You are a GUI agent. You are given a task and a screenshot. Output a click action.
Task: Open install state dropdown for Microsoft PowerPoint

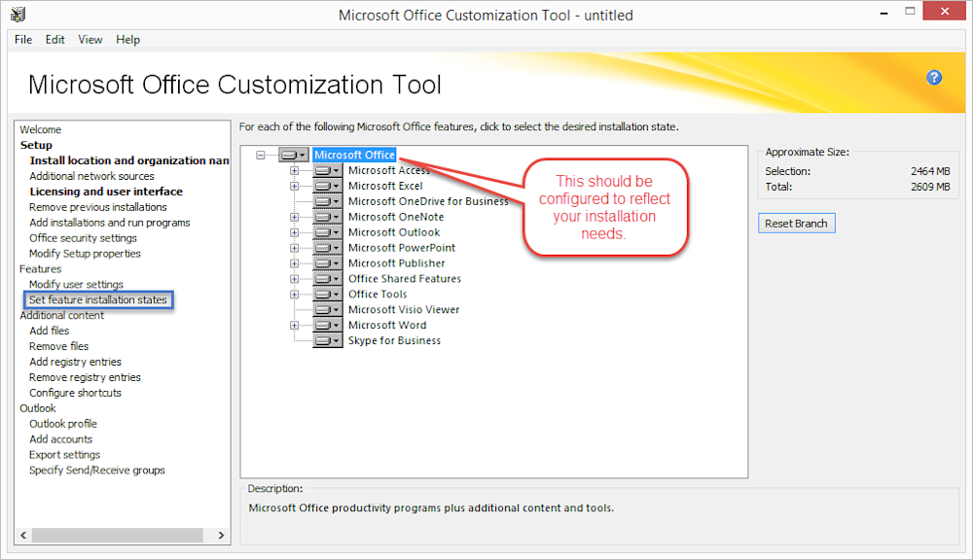pos(328,248)
